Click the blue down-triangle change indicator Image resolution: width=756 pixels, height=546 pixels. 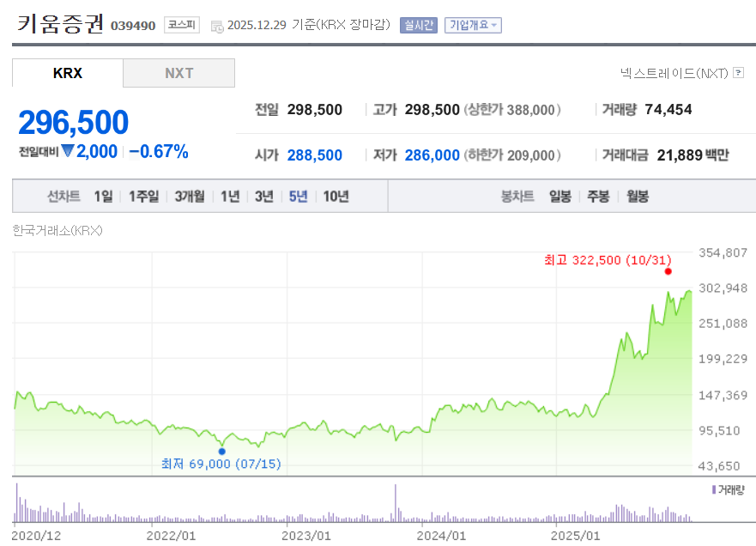tap(68, 151)
